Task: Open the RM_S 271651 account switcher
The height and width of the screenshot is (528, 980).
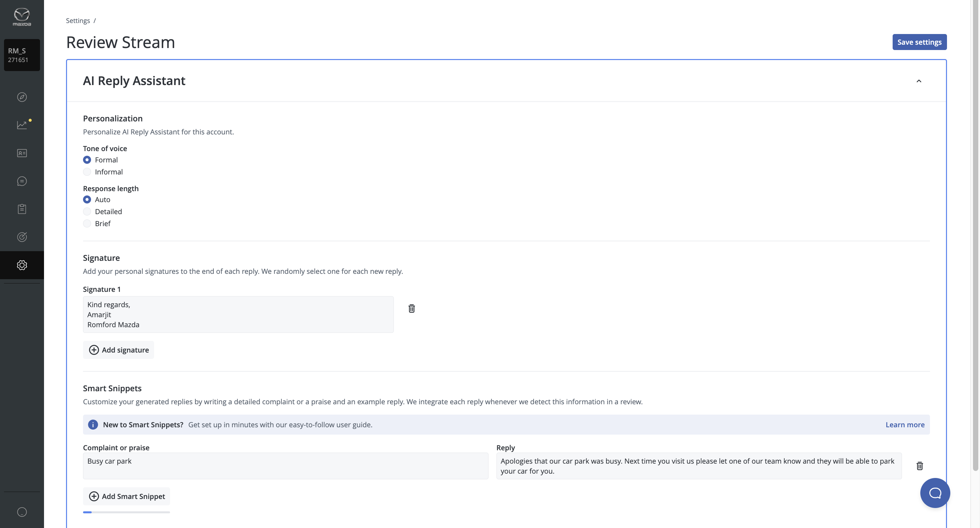Action: (x=22, y=55)
